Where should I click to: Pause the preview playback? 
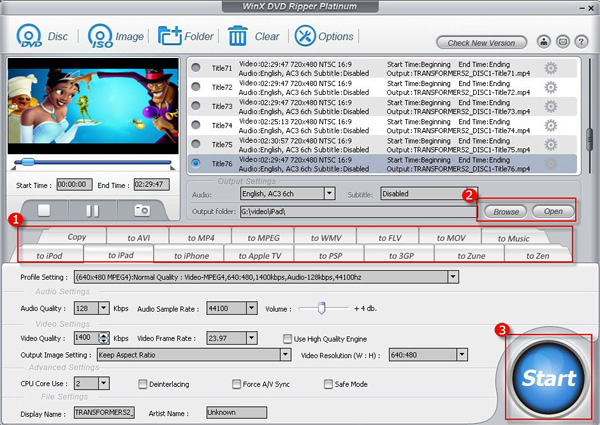(92, 210)
